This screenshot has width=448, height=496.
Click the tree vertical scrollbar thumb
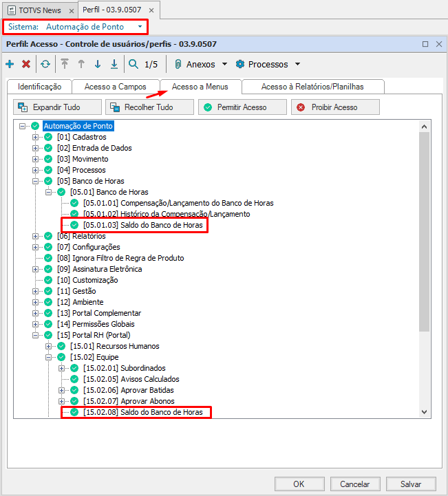(425, 232)
